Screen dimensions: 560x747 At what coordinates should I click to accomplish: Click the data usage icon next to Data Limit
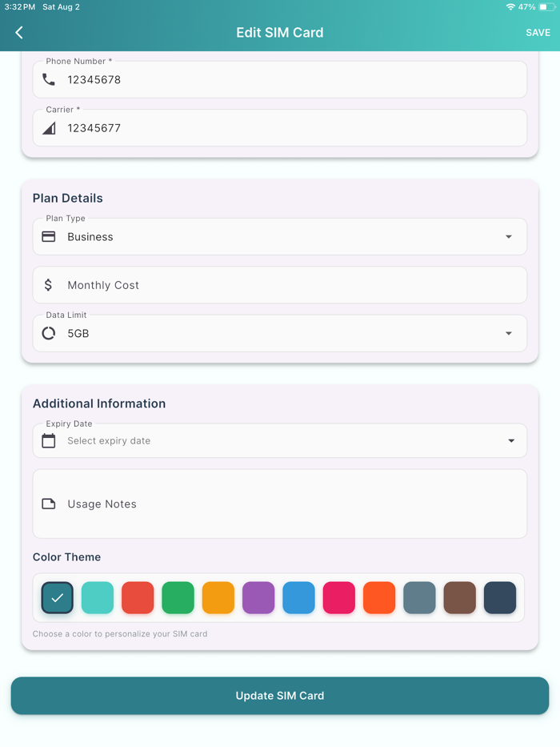(x=48, y=333)
